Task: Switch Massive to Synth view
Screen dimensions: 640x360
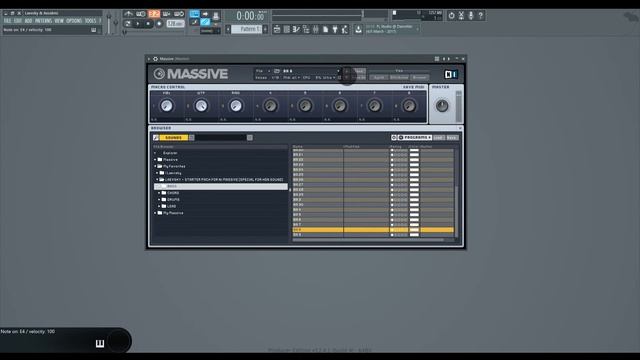Action: coord(379,77)
